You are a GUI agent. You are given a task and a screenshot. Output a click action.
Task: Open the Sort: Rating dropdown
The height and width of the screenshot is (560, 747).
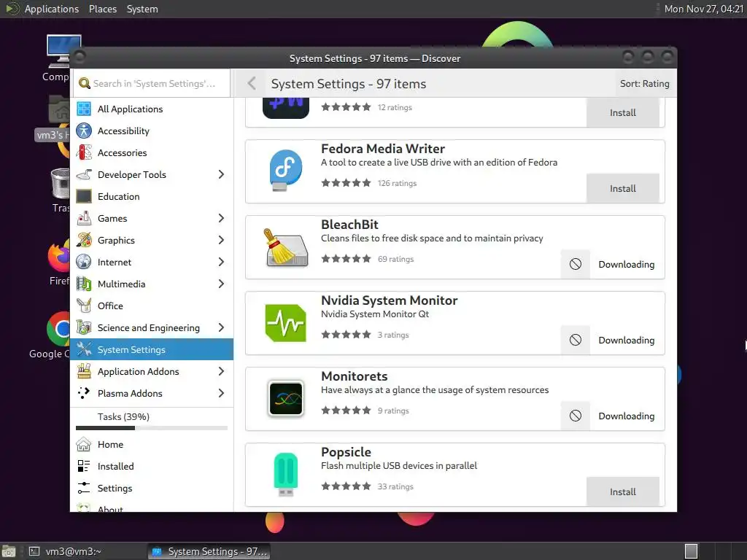tap(644, 84)
